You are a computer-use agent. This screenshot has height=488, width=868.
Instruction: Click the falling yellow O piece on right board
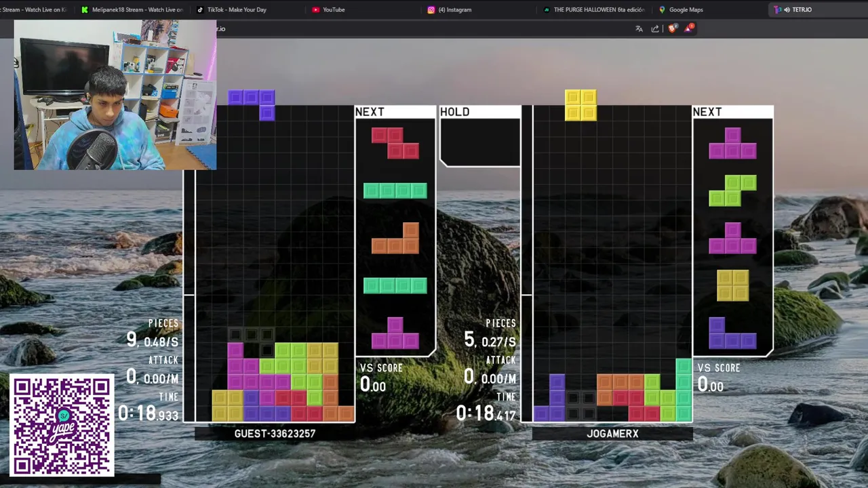coord(581,105)
